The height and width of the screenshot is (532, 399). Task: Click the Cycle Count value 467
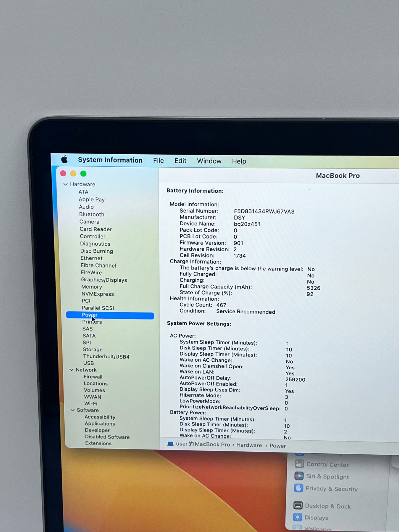click(221, 305)
